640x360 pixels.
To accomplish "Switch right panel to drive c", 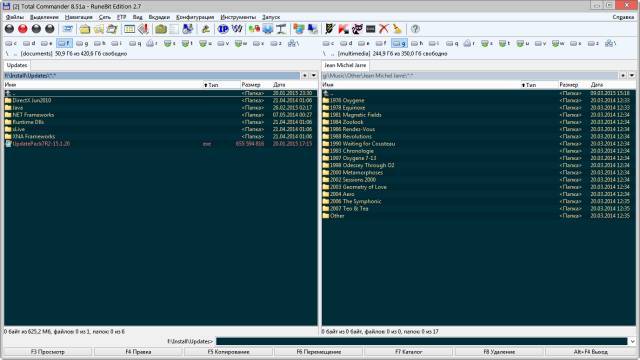I will [x=329, y=43].
